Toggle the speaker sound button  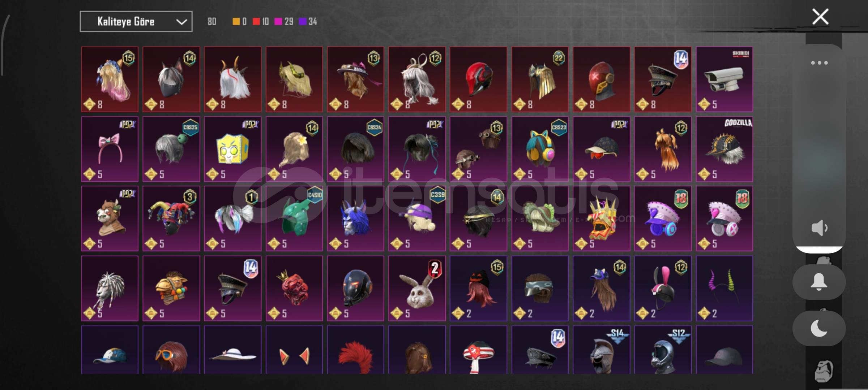[x=819, y=228]
